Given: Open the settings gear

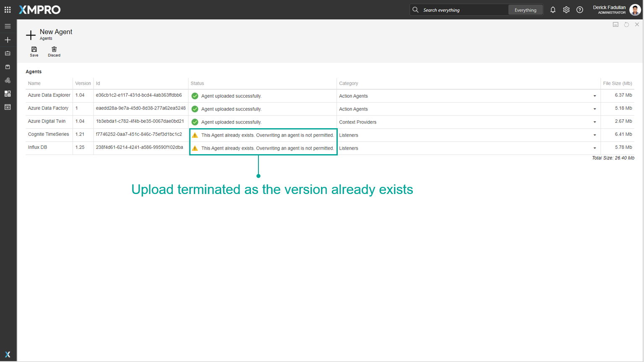Looking at the screenshot, I should click(566, 10).
